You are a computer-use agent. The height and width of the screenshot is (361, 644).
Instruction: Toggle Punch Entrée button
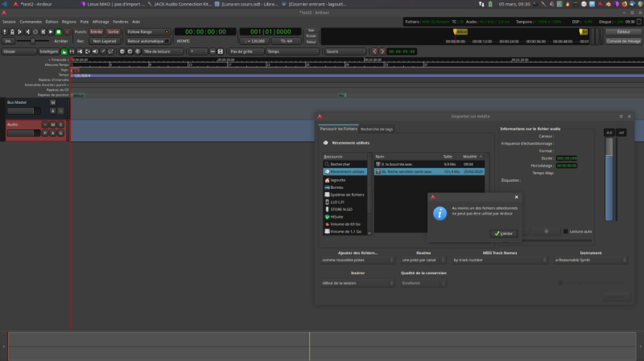point(97,31)
